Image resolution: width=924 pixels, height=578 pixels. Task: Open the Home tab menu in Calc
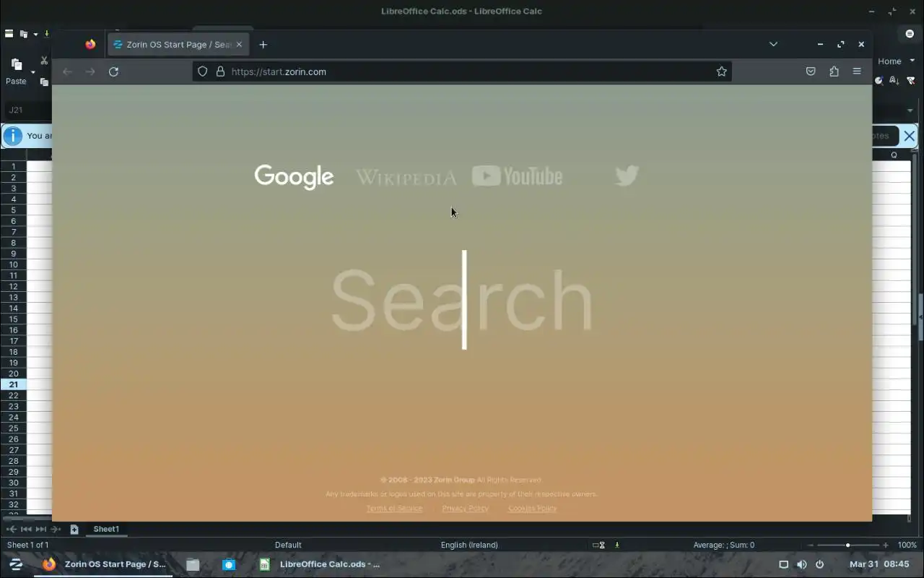click(x=896, y=61)
